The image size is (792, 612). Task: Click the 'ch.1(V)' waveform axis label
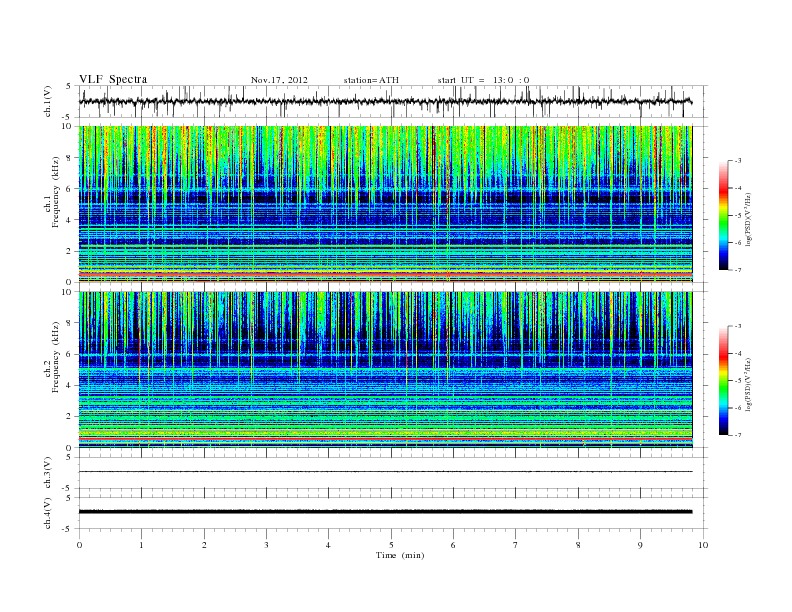pyautogui.click(x=48, y=101)
